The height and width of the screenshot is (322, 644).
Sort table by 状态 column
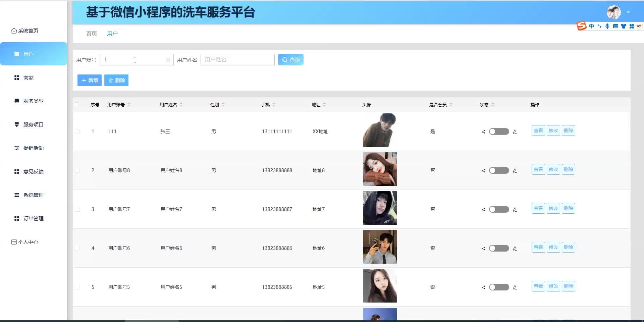(493, 105)
